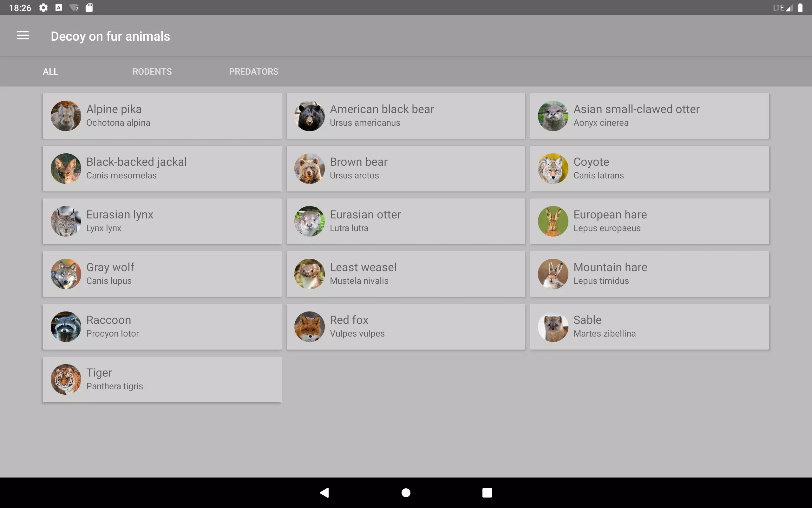This screenshot has height=508, width=812.
Task: Click the Ursus arctos subtitle
Action: click(354, 176)
